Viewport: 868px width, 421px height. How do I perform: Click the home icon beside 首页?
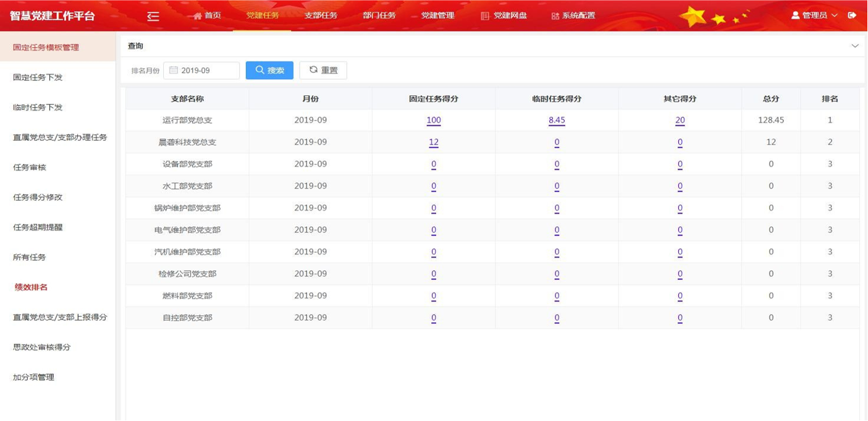[198, 16]
